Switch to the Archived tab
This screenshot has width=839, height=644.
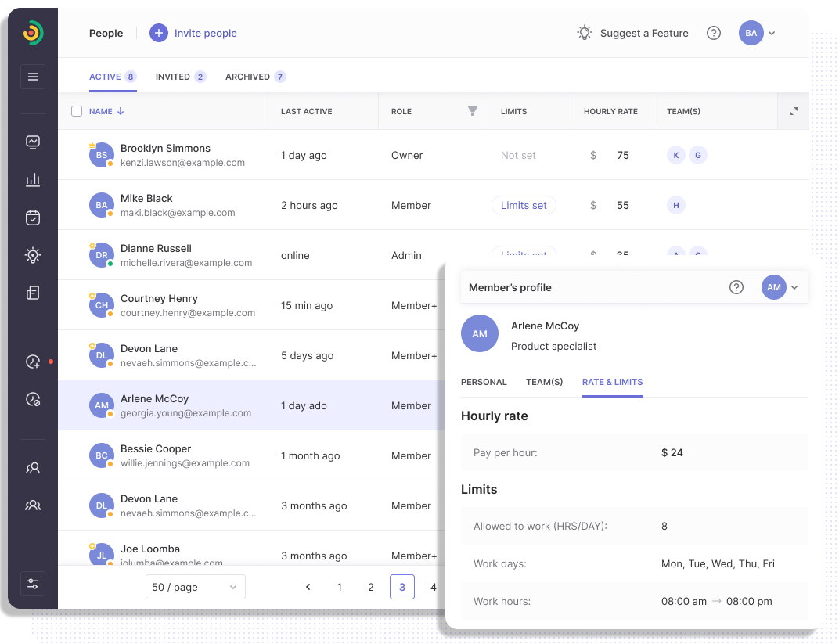255,77
